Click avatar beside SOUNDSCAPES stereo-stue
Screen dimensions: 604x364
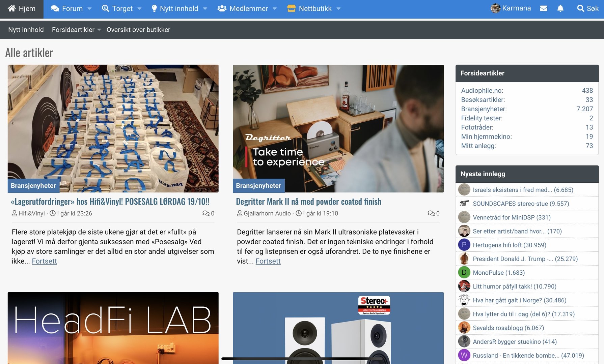pyautogui.click(x=464, y=203)
